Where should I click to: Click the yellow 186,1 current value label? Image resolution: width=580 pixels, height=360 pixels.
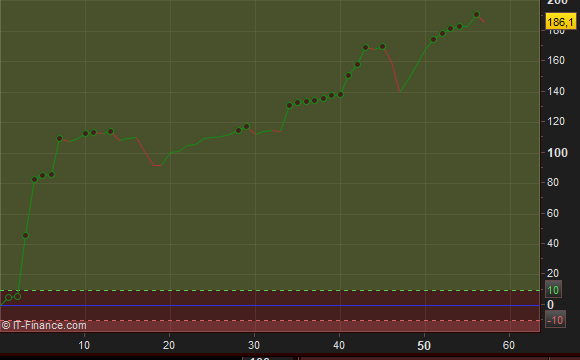tap(561, 22)
